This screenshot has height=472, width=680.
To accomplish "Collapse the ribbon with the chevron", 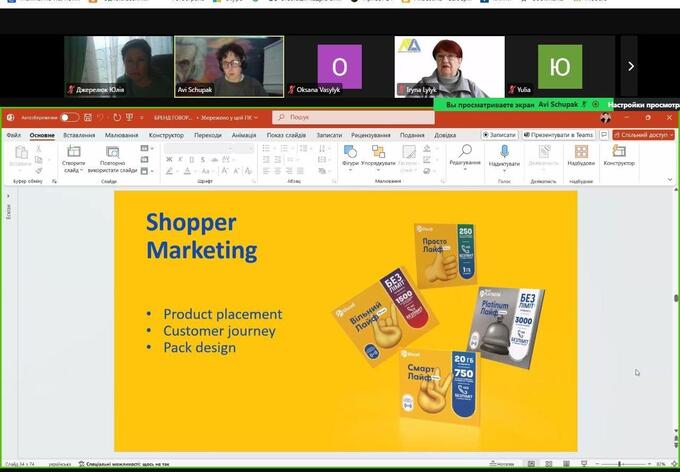I will (670, 180).
